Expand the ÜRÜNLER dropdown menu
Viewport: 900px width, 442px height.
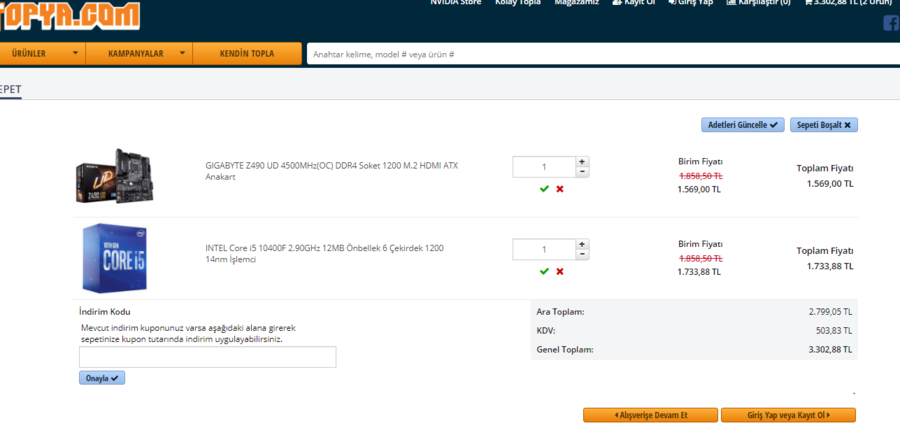pyautogui.click(x=41, y=54)
